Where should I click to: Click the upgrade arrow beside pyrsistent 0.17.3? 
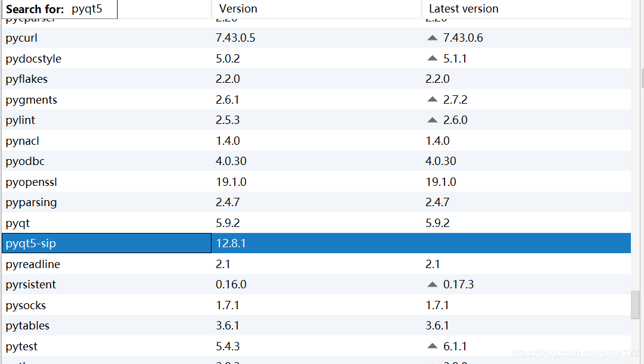tap(432, 284)
